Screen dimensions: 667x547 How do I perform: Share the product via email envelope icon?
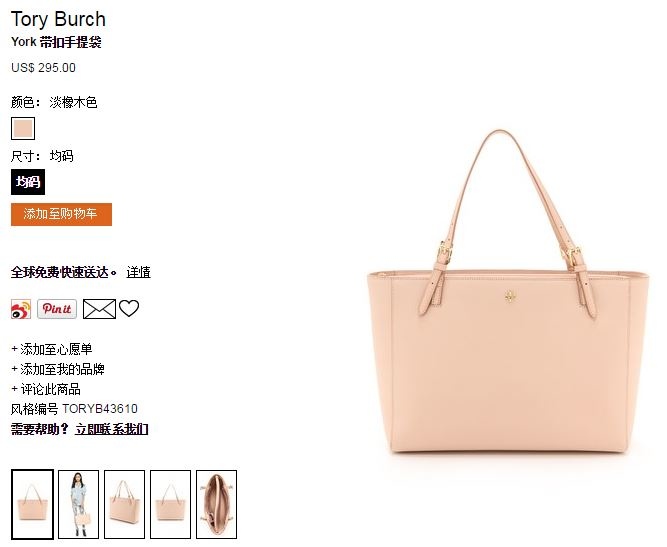(99, 309)
